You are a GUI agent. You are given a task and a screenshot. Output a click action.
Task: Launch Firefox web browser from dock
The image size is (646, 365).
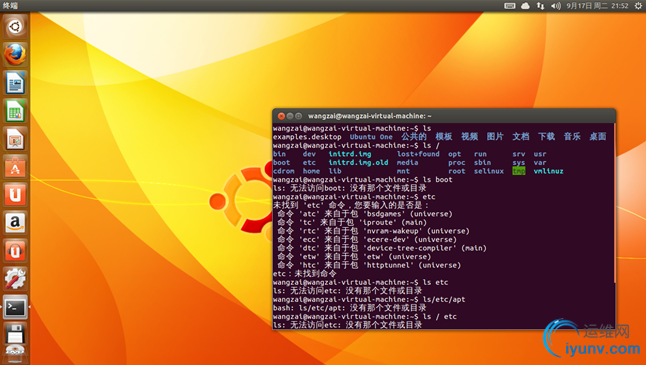15,54
